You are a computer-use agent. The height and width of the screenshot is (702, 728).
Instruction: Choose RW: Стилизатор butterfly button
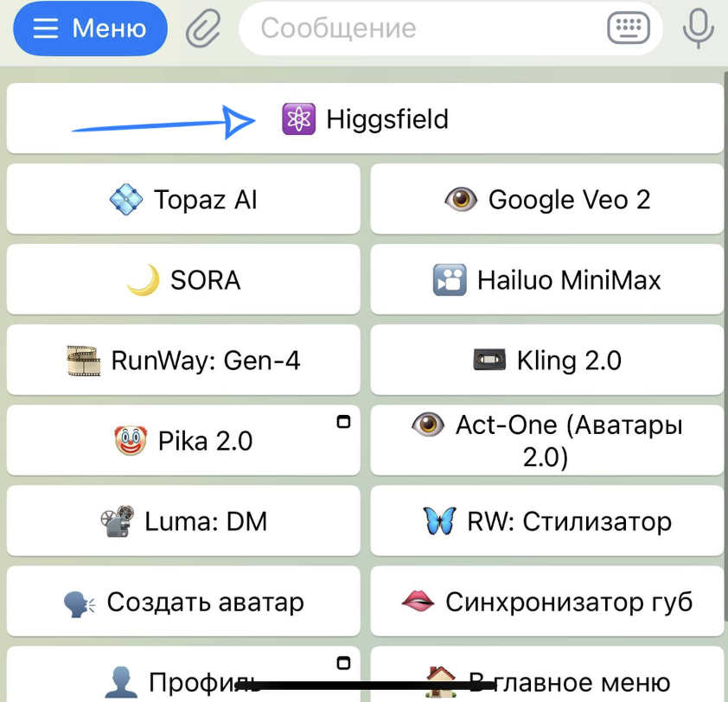coord(546,521)
